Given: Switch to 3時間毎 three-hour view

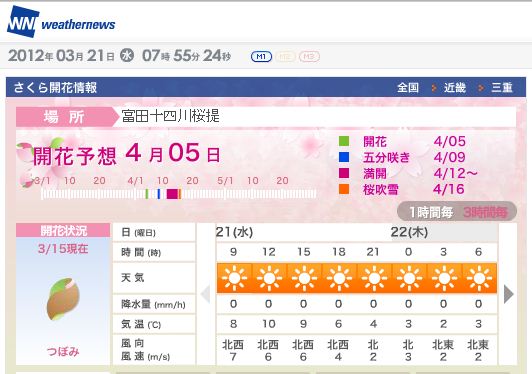Looking at the screenshot, I should click(x=486, y=212).
